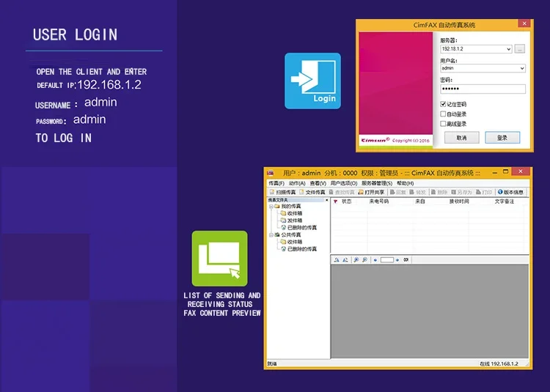Click the 打印 print toolbar icon
This screenshot has height=392, width=550.
coord(478,192)
